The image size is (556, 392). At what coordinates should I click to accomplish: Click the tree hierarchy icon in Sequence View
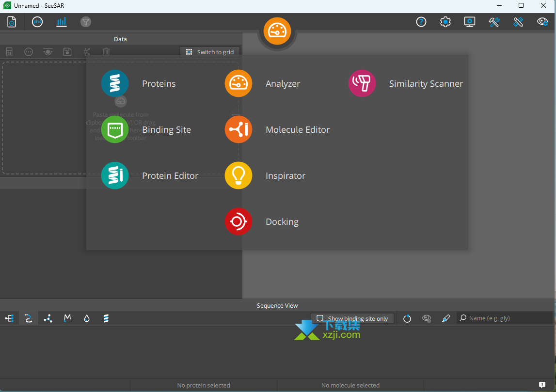(x=9, y=318)
